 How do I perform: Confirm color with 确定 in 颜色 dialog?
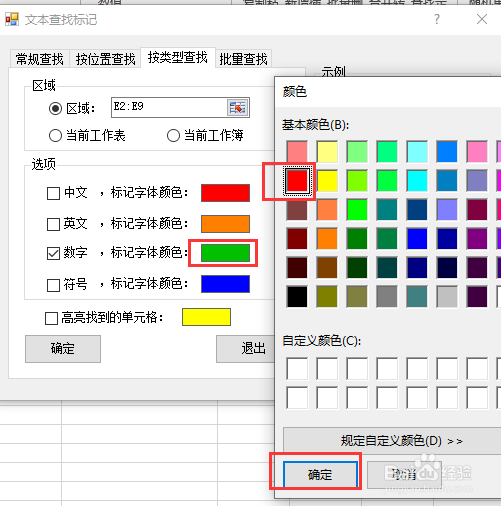click(x=320, y=475)
